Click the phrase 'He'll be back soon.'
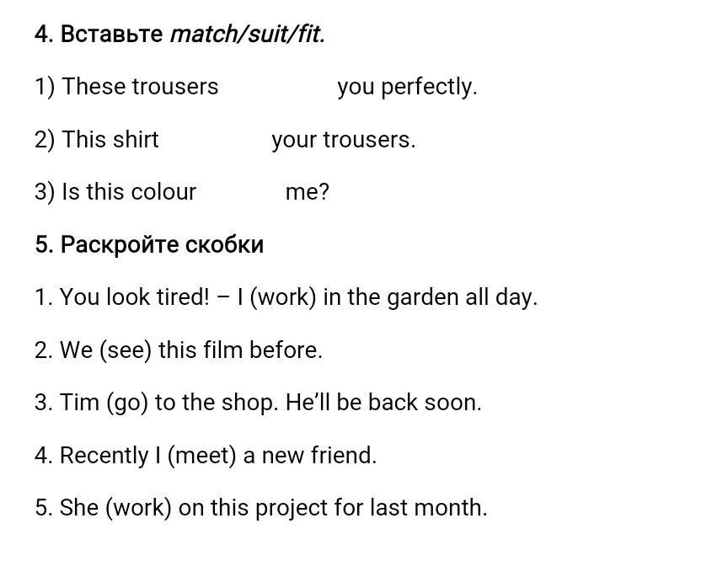The width and height of the screenshot is (728, 577). 383,403
